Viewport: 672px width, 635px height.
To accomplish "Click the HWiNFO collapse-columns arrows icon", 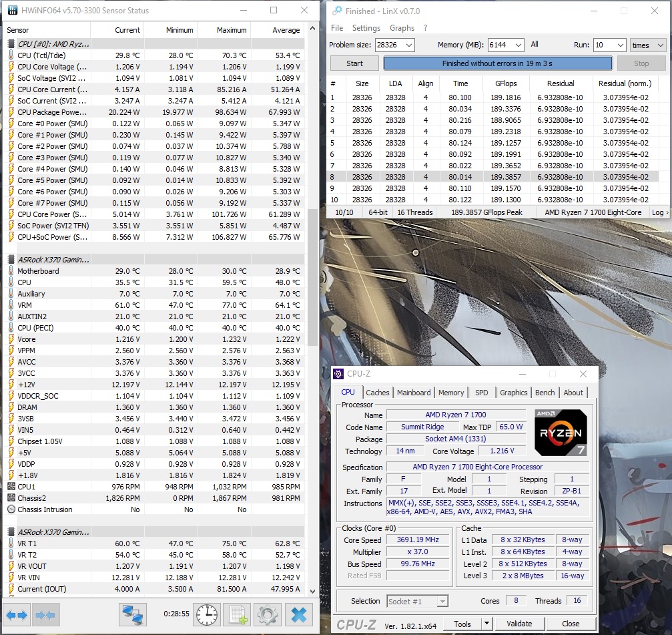I will [x=45, y=615].
